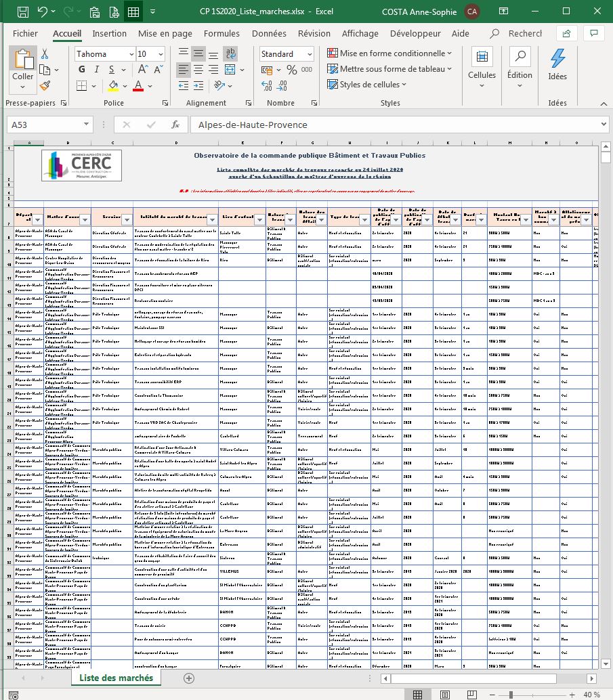Collapse the ribbon with the chevron

[604, 104]
